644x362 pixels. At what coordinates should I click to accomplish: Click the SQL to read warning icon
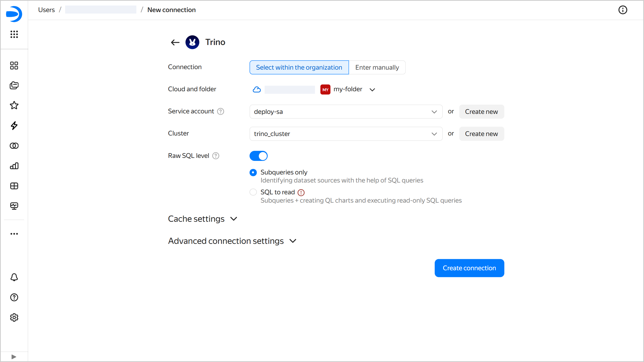tap(301, 193)
